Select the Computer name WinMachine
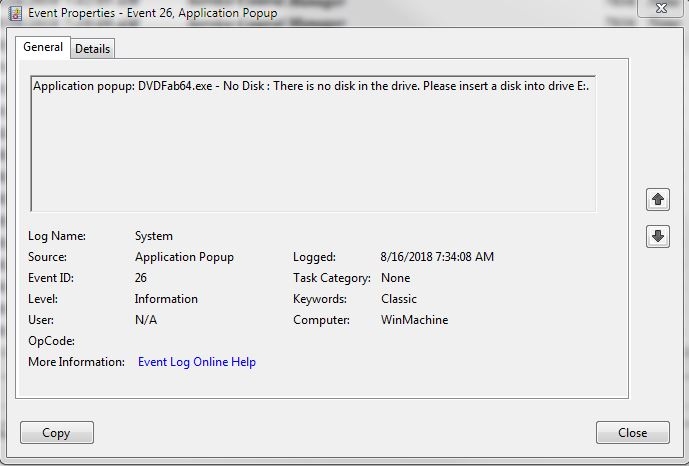This screenshot has height=466, width=689. 414,320
